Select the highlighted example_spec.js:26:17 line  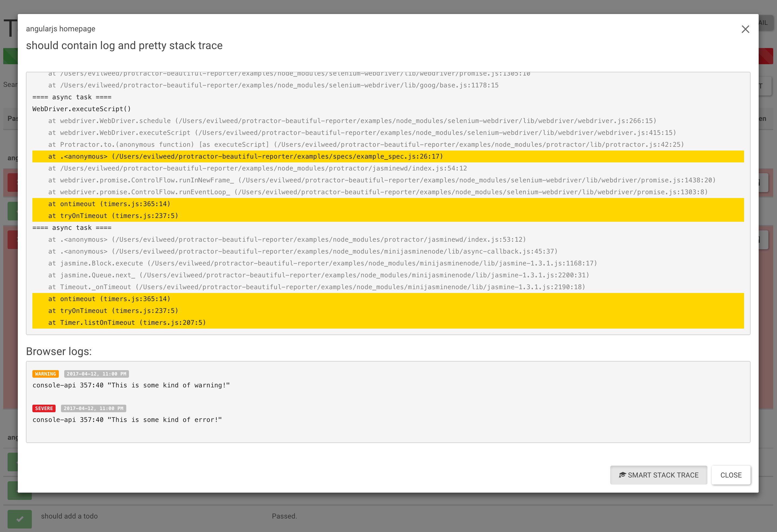246,156
